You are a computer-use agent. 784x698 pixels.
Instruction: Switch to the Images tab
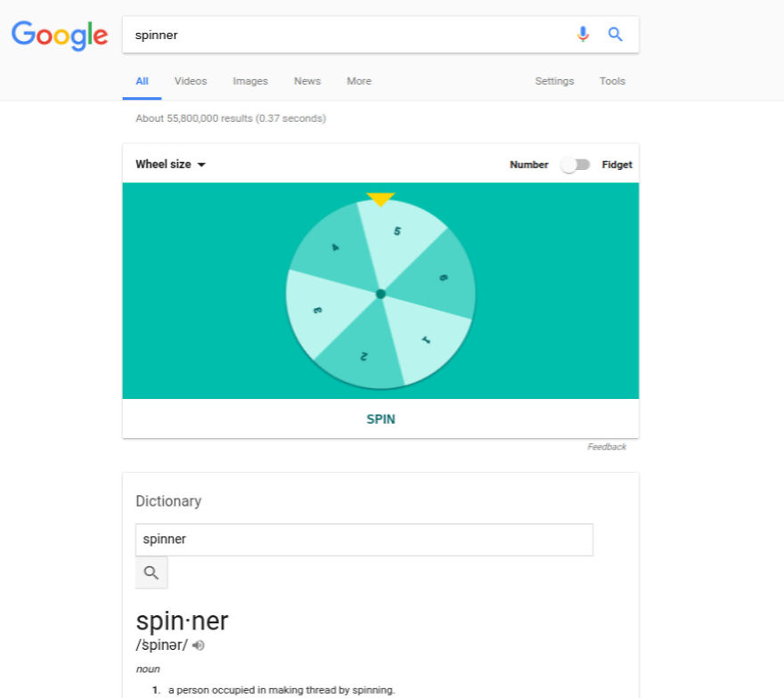(249, 81)
